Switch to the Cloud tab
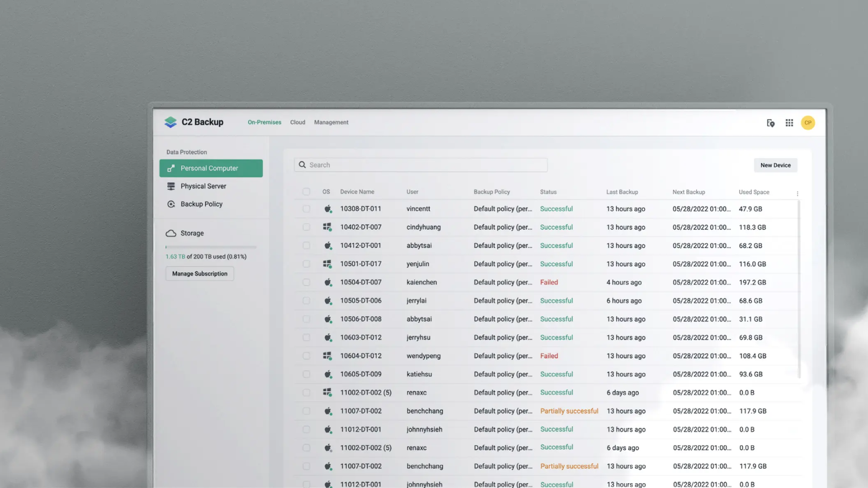The width and height of the screenshot is (868, 488). 297,122
